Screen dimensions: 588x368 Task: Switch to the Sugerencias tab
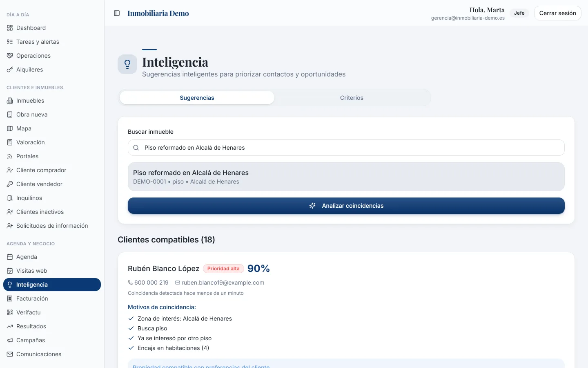point(197,98)
